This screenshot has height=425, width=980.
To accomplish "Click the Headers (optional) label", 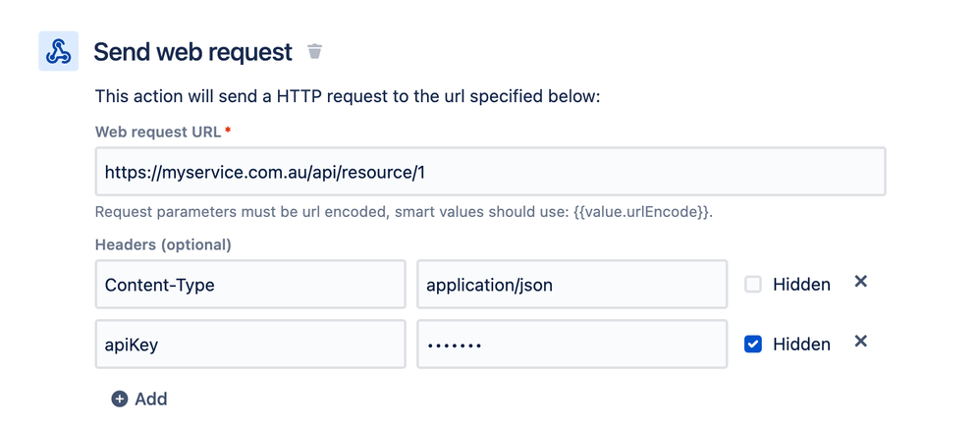I will [163, 245].
